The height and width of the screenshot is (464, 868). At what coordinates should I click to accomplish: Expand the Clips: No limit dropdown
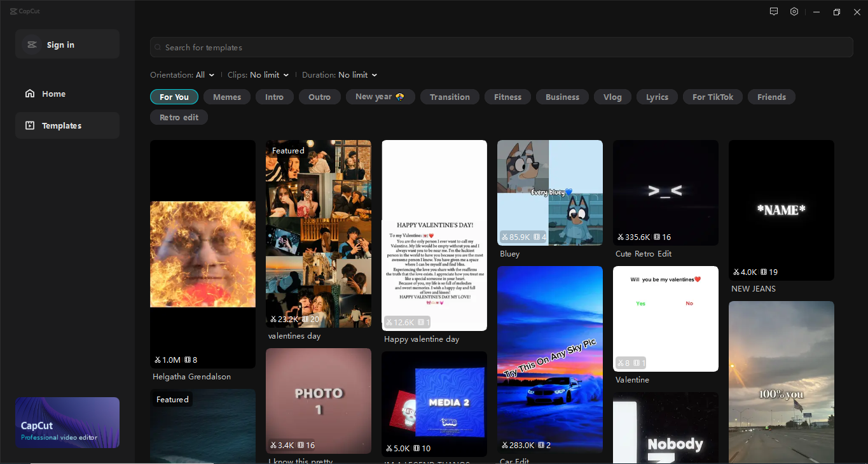point(258,74)
